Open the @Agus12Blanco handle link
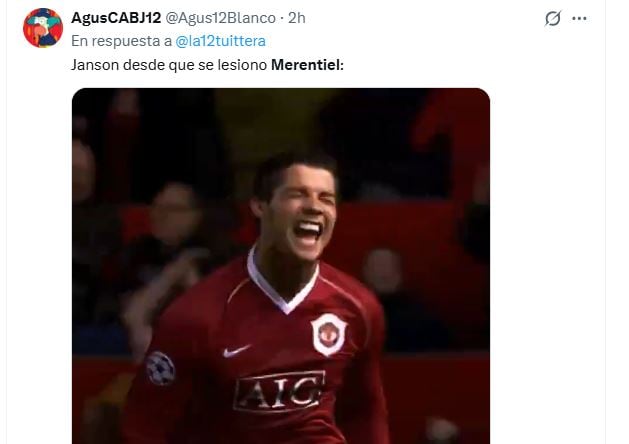 click(x=220, y=18)
